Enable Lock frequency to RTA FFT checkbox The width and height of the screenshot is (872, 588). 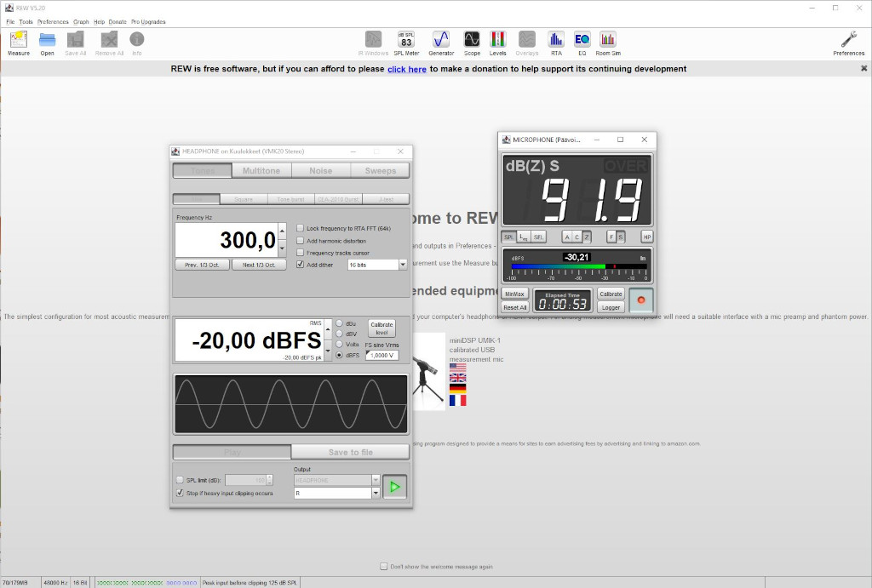click(301, 228)
